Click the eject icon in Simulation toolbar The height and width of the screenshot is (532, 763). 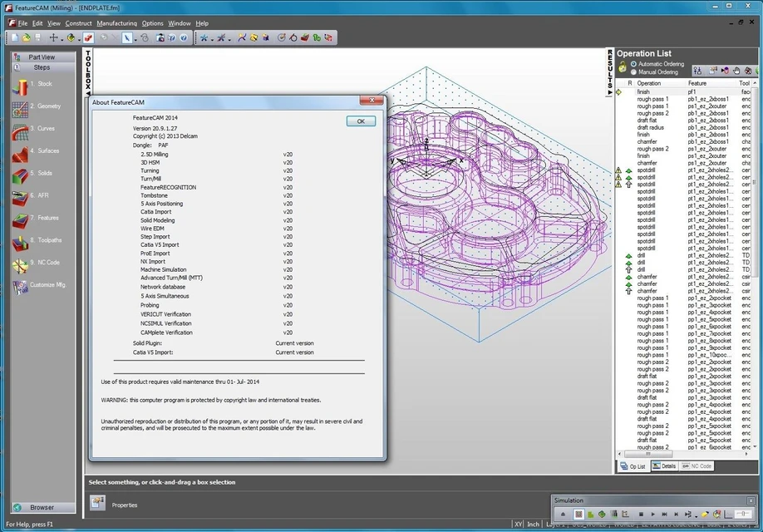pyautogui.click(x=563, y=514)
